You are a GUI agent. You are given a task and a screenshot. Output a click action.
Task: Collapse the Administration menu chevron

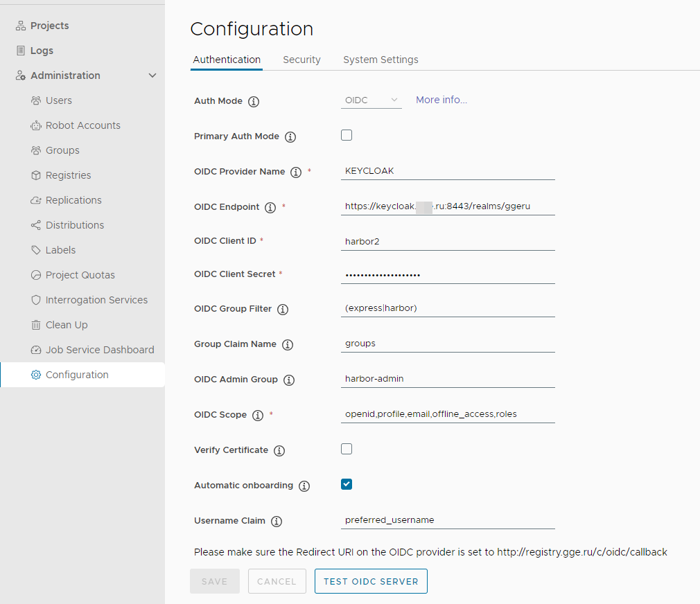[x=152, y=75]
